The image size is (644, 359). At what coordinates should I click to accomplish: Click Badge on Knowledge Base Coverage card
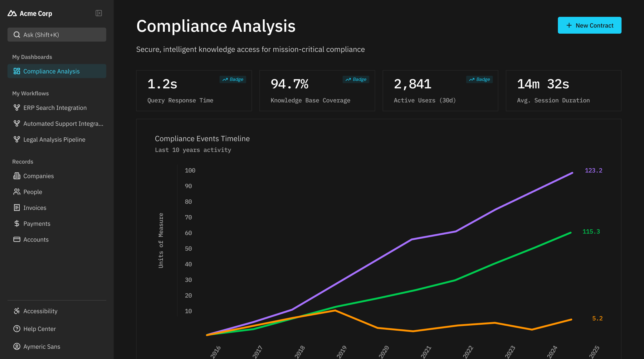356,79
